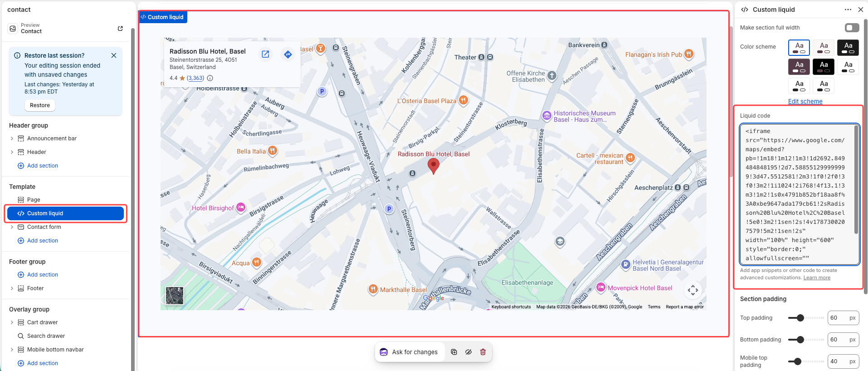Click the Bottom padding slider

coord(806,340)
